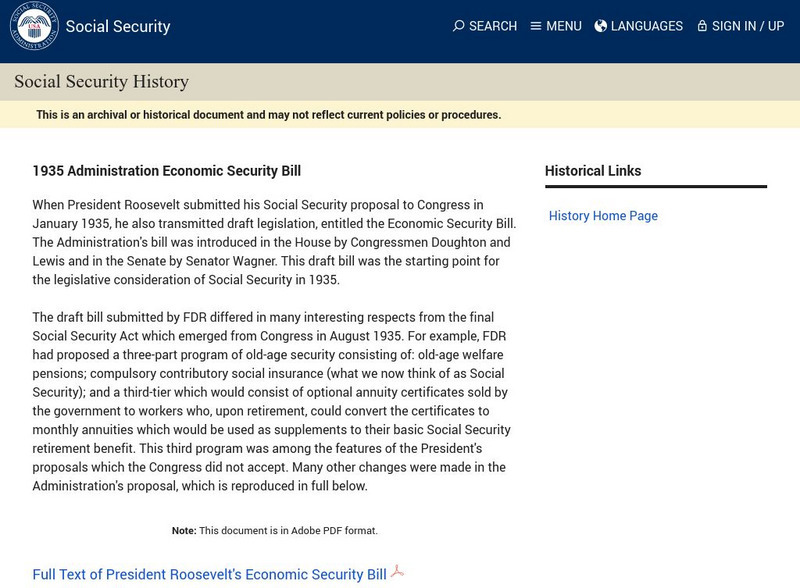Go to SIGN IN / UP
Screen dimensions: 800x588
[747, 26]
